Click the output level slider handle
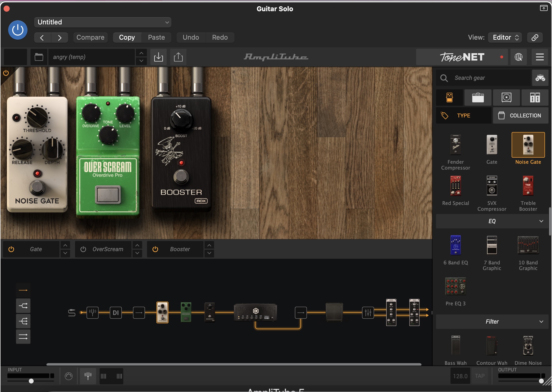This screenshot has width=552, height=392. [541, 381]
